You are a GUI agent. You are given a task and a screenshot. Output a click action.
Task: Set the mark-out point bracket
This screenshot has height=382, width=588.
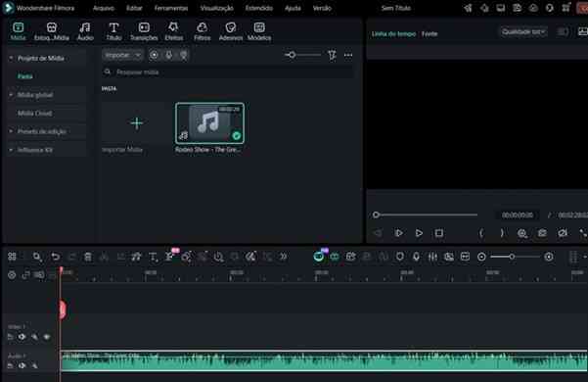point(502,233)
